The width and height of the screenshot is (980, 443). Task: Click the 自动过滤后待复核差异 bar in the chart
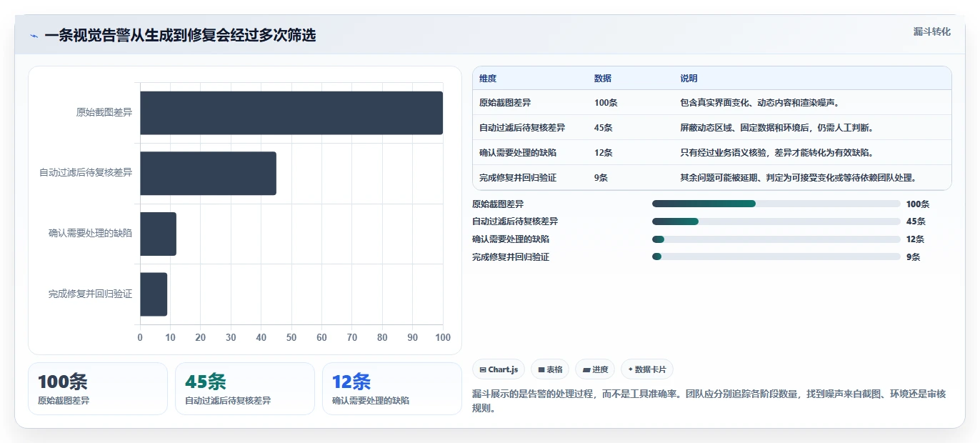(208, 173)
